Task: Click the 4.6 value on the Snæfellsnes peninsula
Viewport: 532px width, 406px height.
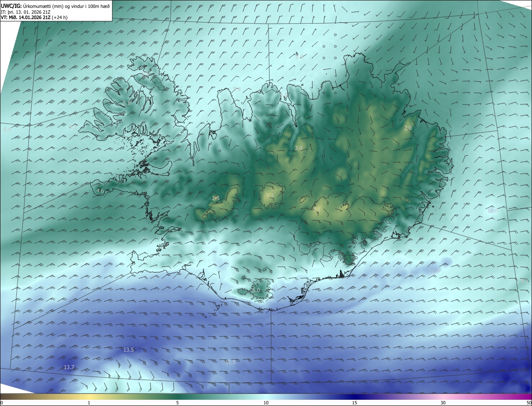Action: 100,191
